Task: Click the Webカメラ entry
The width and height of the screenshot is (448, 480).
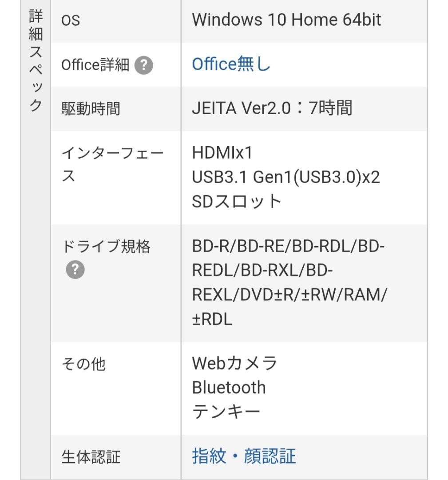Action: click(x=234, y=363)
